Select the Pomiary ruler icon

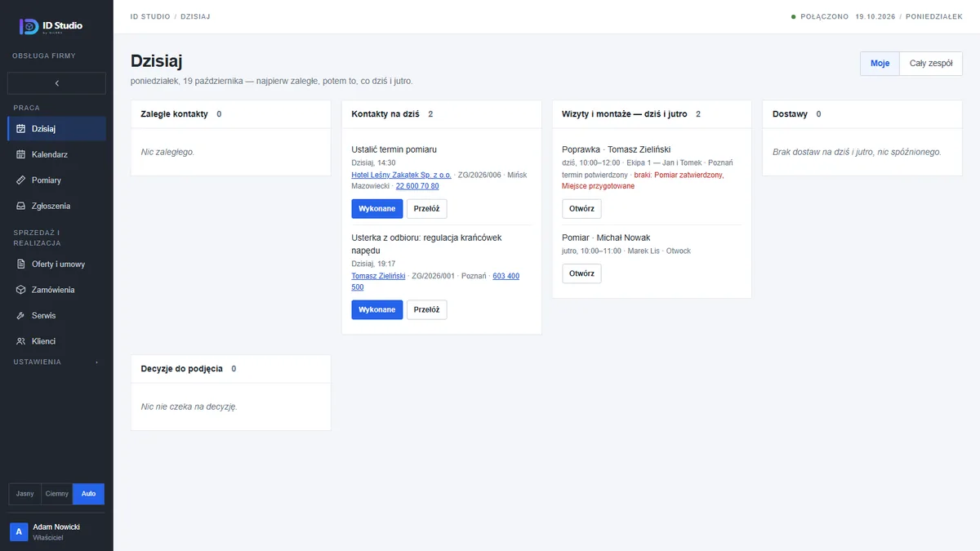[21, 180]
